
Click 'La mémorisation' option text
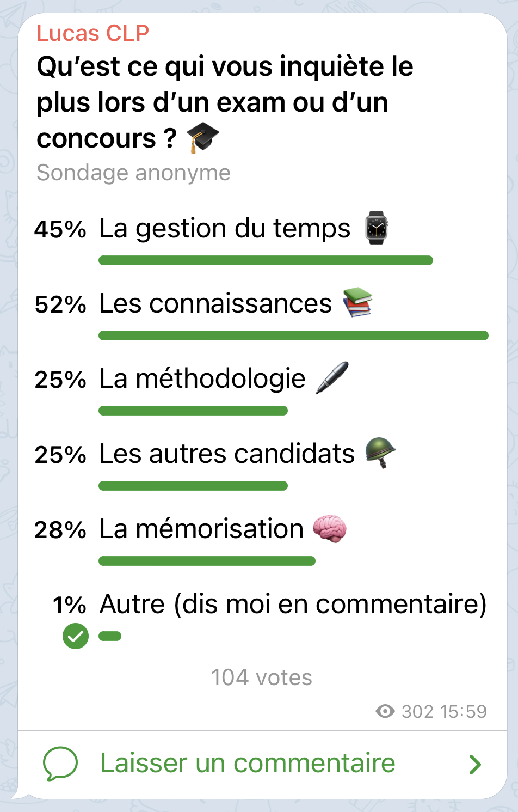point(201,529)
